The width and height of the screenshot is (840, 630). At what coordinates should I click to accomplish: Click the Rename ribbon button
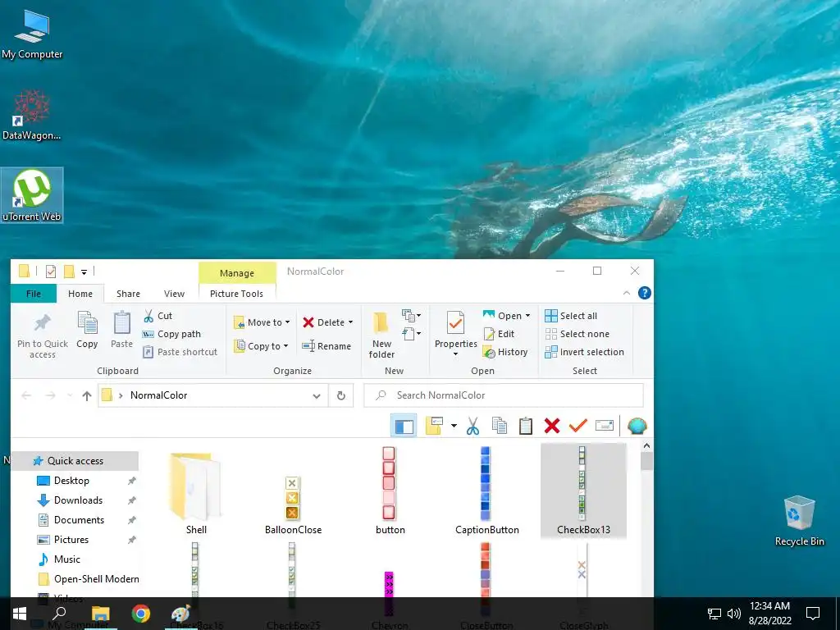(326, 346)
